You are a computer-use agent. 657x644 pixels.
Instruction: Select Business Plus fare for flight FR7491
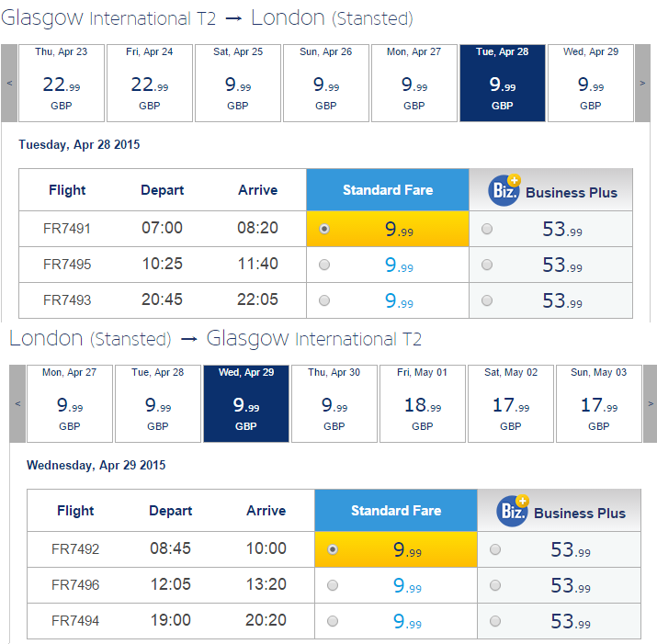pyautogui.click(x=487, y=229)
